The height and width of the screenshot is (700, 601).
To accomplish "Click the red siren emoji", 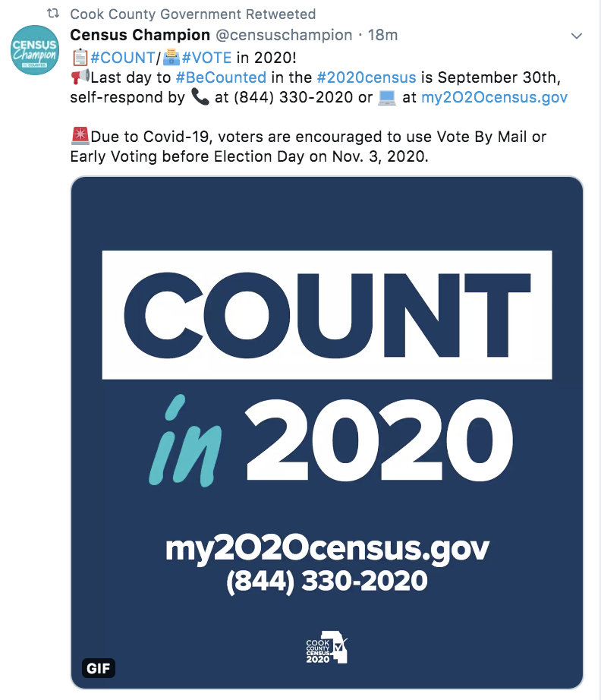I will (79, 137).
